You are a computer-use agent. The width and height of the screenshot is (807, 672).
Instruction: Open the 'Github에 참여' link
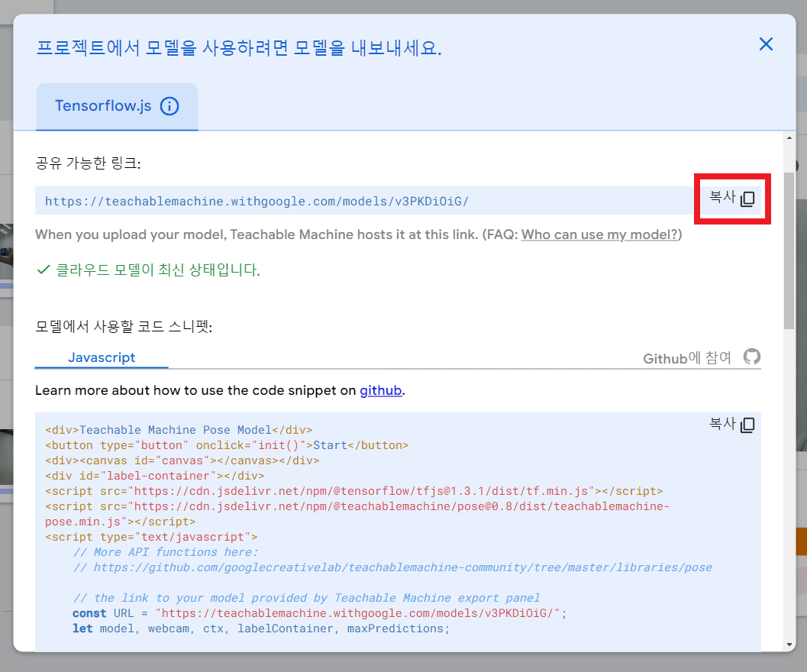point(687,358)
